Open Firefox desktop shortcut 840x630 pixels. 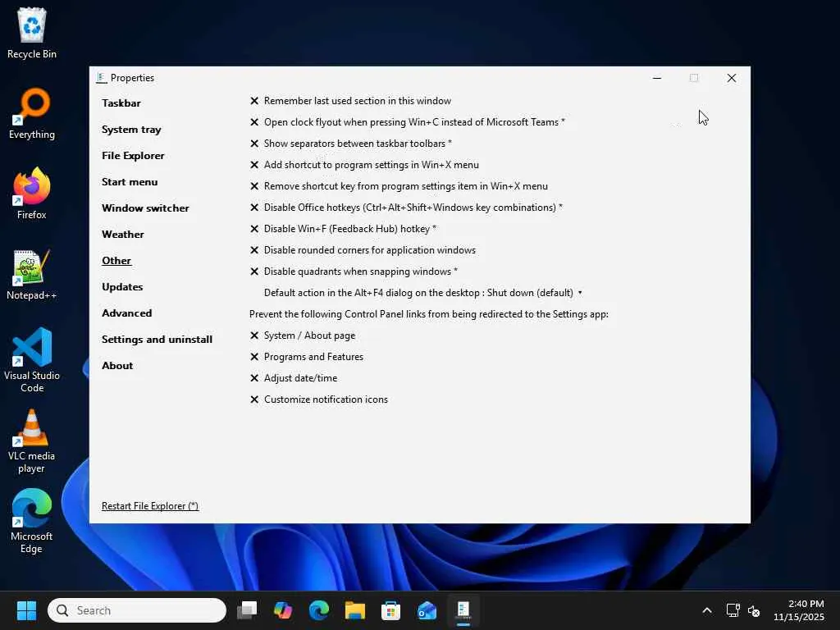pos(32,194)
